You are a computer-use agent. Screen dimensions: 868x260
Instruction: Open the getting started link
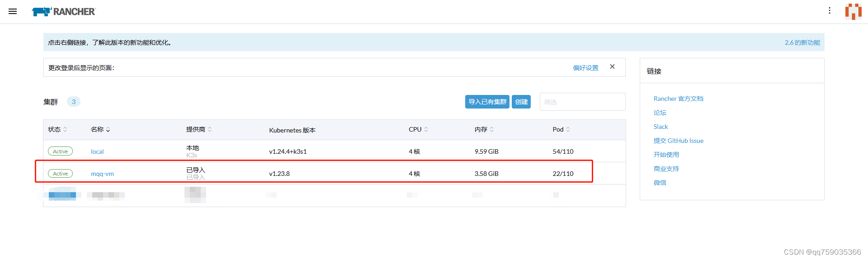point(666,155)
